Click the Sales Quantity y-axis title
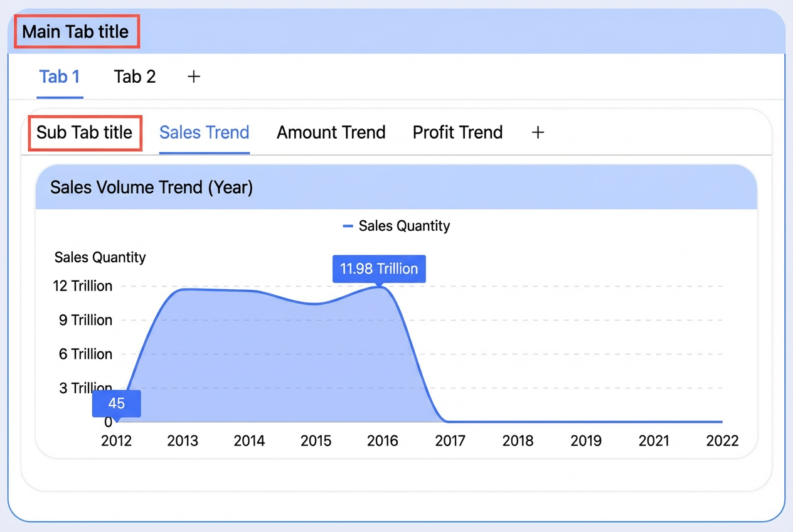The width and height of the screenshot is (793, 532). click(x=100, y=257)
